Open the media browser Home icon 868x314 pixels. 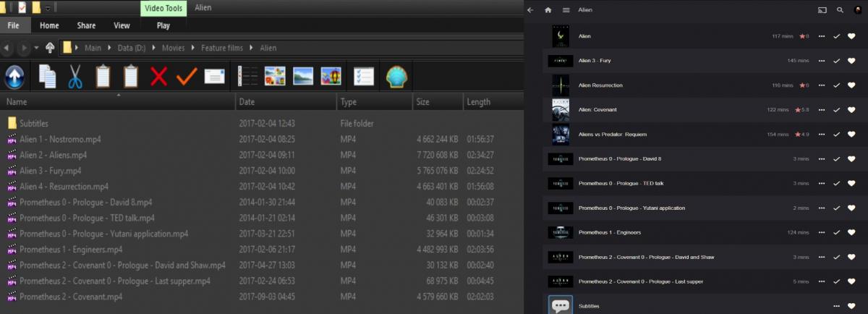[548, 10]
